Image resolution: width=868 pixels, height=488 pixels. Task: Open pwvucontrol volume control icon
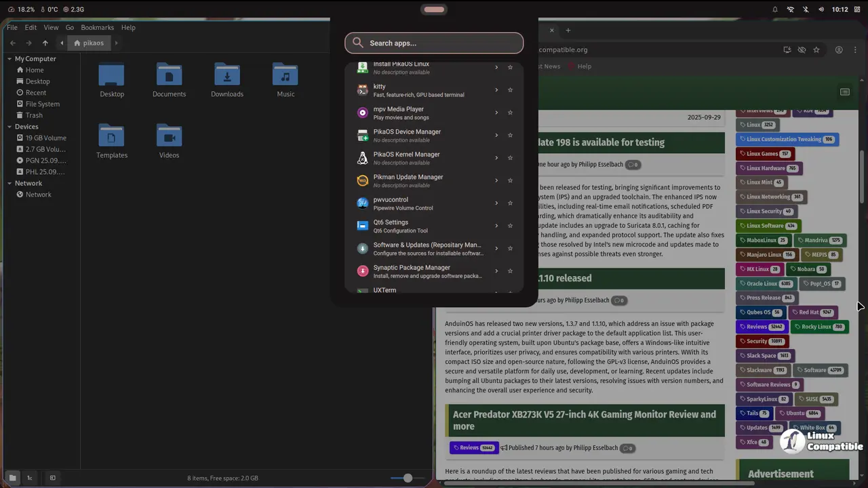[x=362, y=203]
